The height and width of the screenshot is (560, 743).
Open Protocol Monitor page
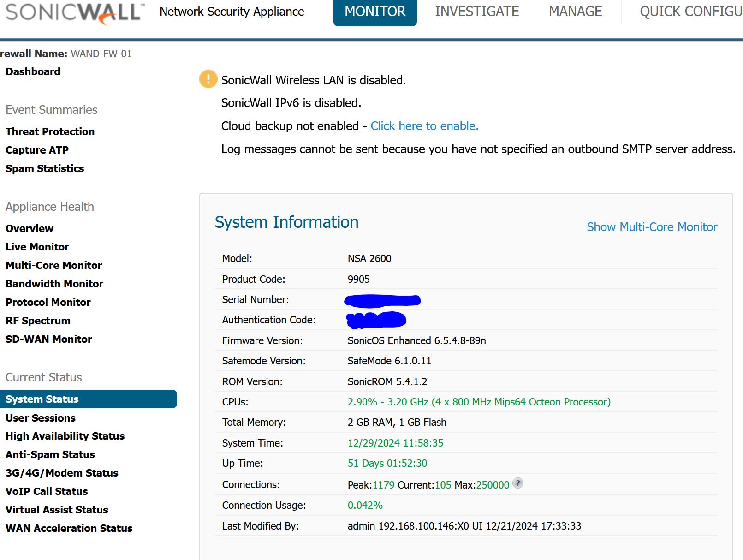(x=48, y=302)
